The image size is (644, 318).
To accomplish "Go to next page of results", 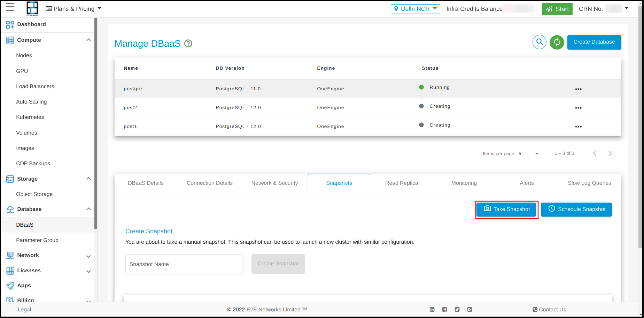I will coord(610,153).
